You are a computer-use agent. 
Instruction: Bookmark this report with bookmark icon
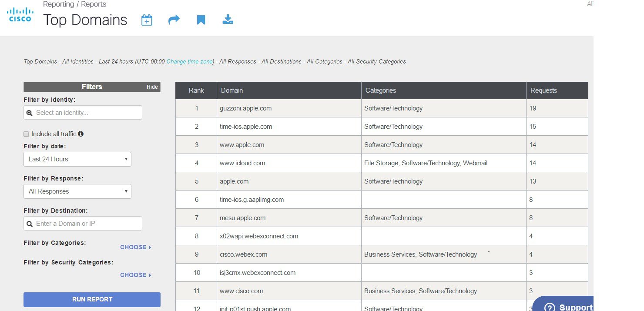click(x=201, y=20)
